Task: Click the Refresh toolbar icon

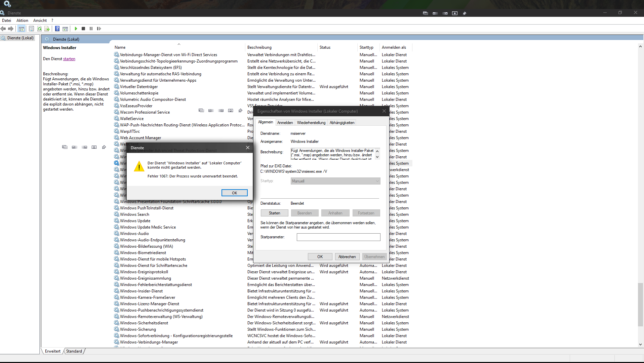Action: tap(39, 29)
